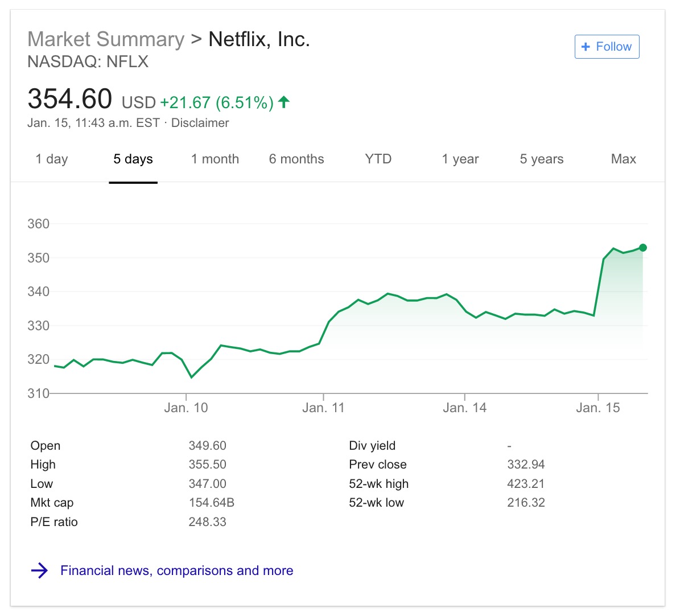Click the High value 355.50

[207, 465]
